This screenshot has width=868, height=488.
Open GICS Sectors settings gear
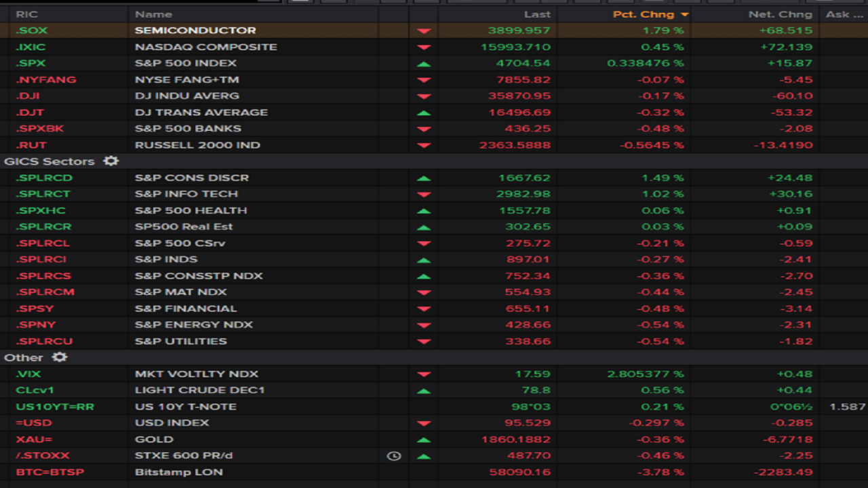tap(111, 161)
